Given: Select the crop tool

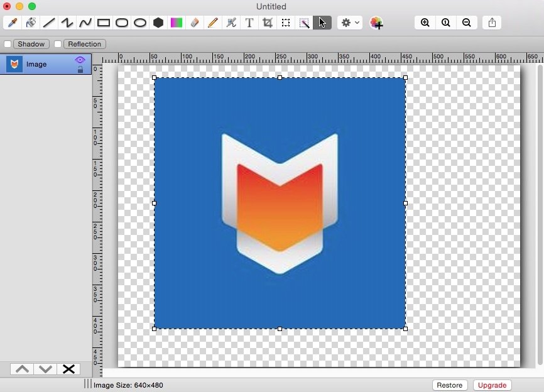Looking at the screenshot, I should tap(268, 23).
